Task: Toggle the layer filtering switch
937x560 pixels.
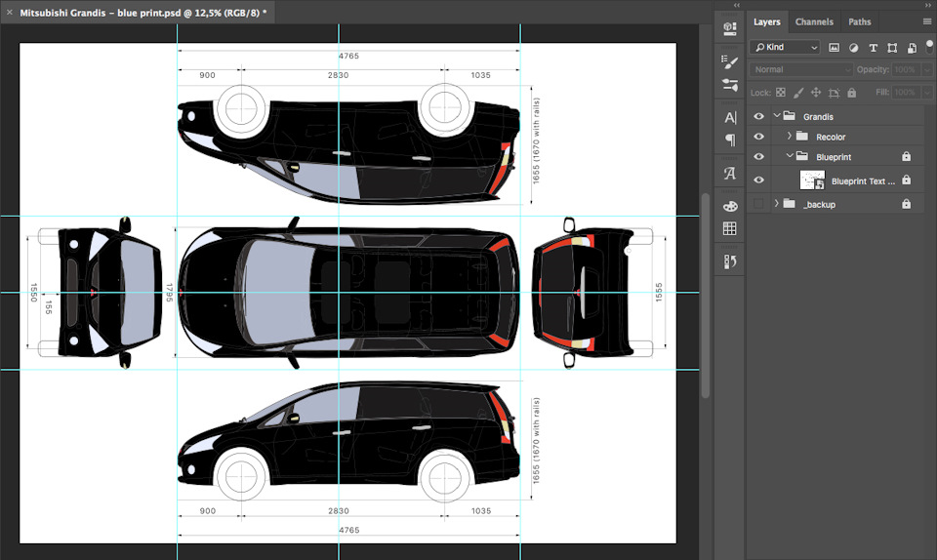Action: [929, 46]
